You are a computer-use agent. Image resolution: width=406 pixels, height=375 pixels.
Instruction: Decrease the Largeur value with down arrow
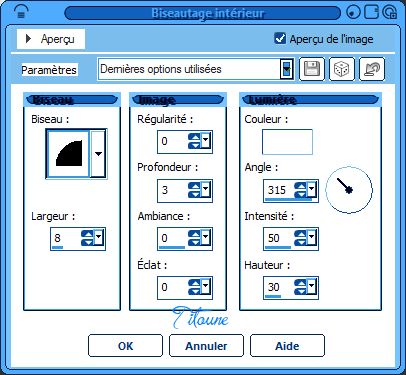(87, 242)
